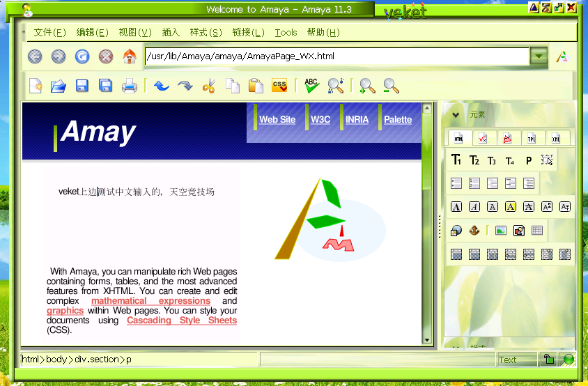Open the Find magnifier tool
Screen dimensions: 588x386
pyautogui.click(x=336, y=86)
